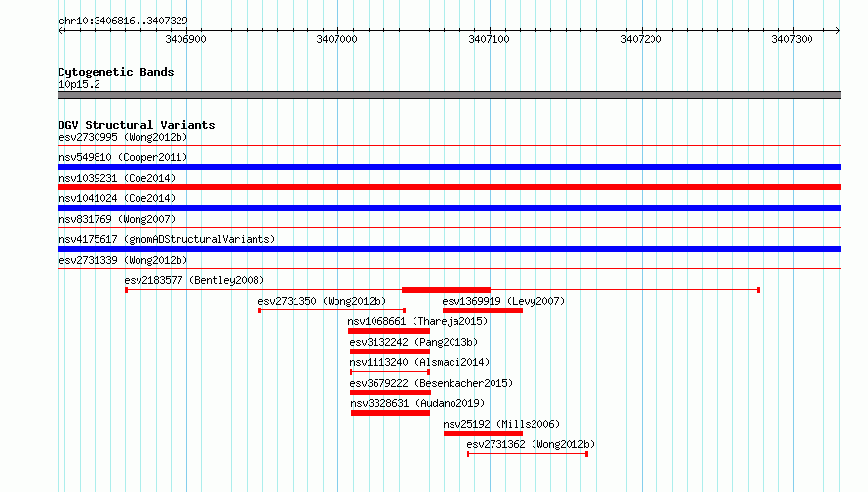Click the red bar under esv3679222
868x492 pixels.
(391, 392)
